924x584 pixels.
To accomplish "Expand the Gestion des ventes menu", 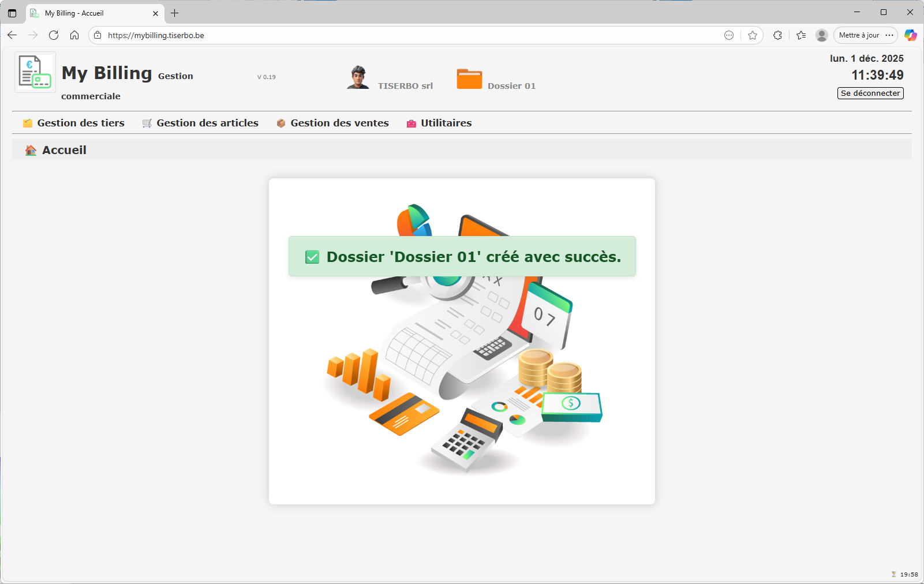I will point(332,123).
